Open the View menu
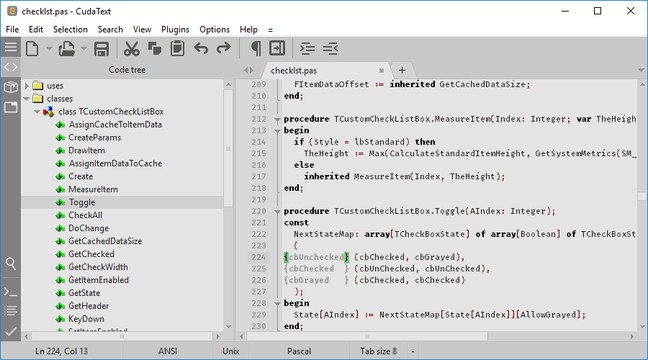The width and height of the screenshot is (648, 360). (x=142, y=29)
